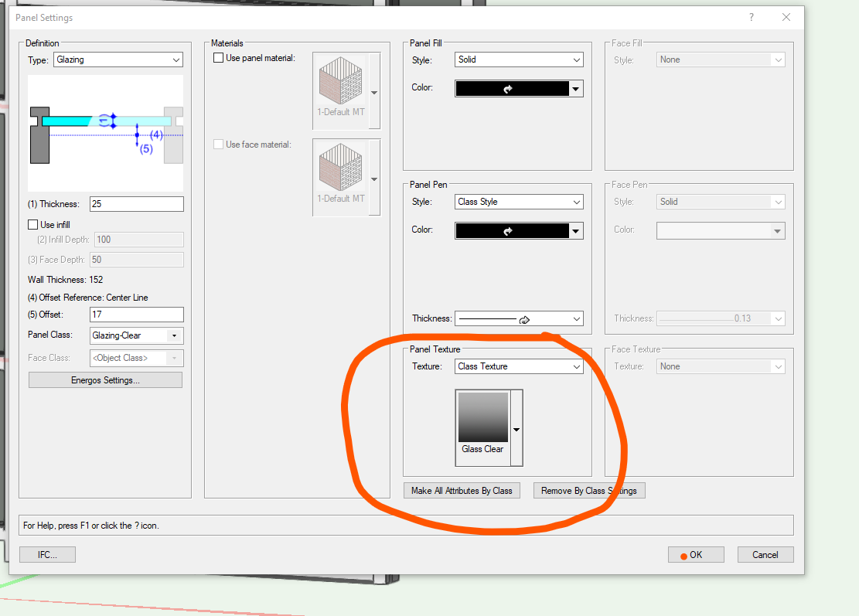This screenshot has width=859, height=616.
Task: Open the Panel Fill color swatch
Action: pos(519,89)
